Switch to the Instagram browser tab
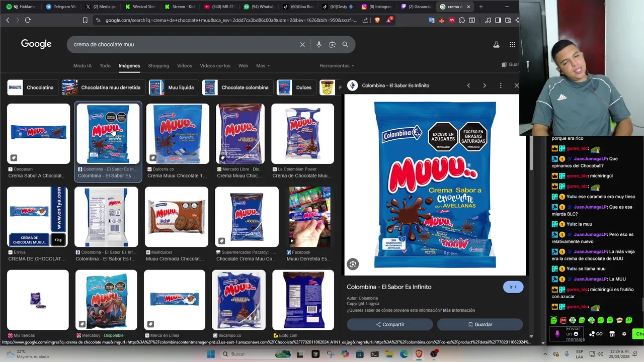644x362 pixels. 377,7
